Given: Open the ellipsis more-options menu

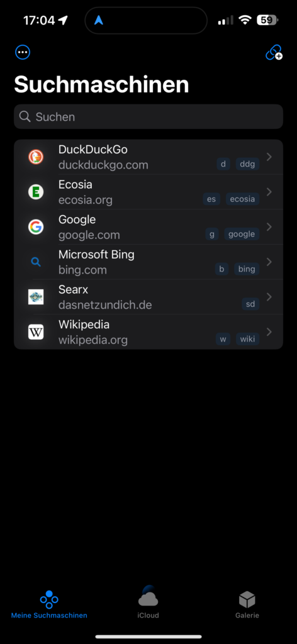Looking at the screenshot, I should click(x=23, y=52).
